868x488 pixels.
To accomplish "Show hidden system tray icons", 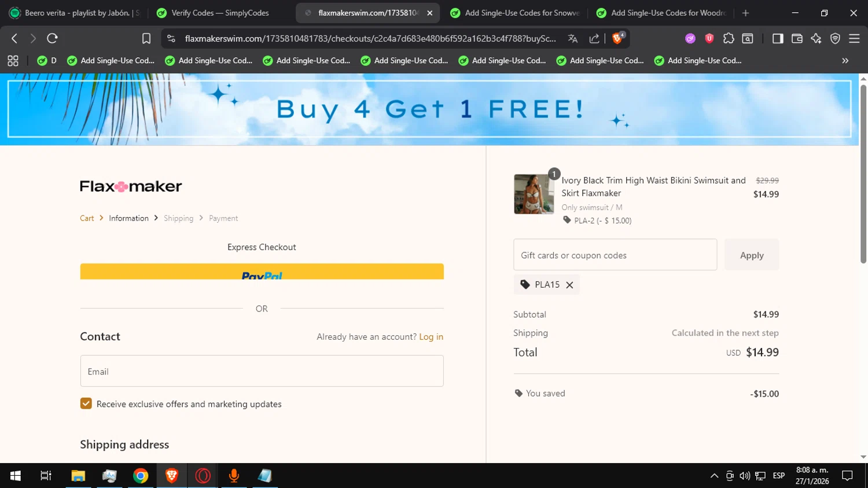I will (x=714, y=476).
